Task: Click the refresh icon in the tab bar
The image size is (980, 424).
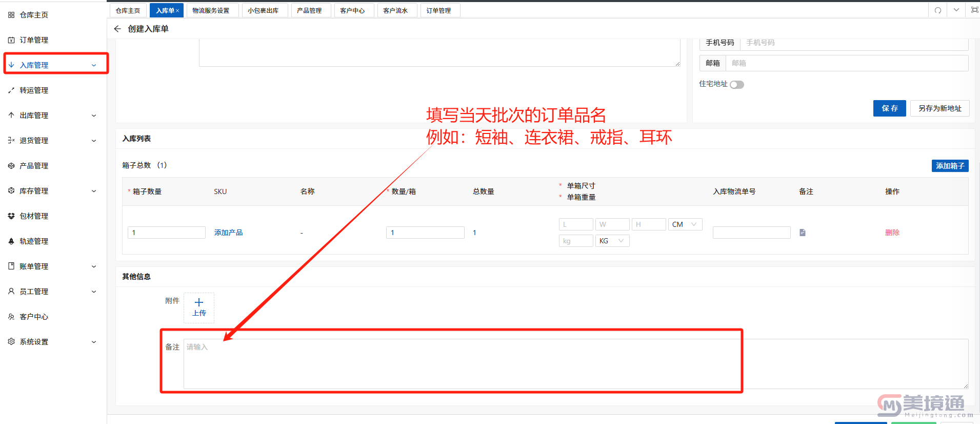Action: tap(938, 10)
